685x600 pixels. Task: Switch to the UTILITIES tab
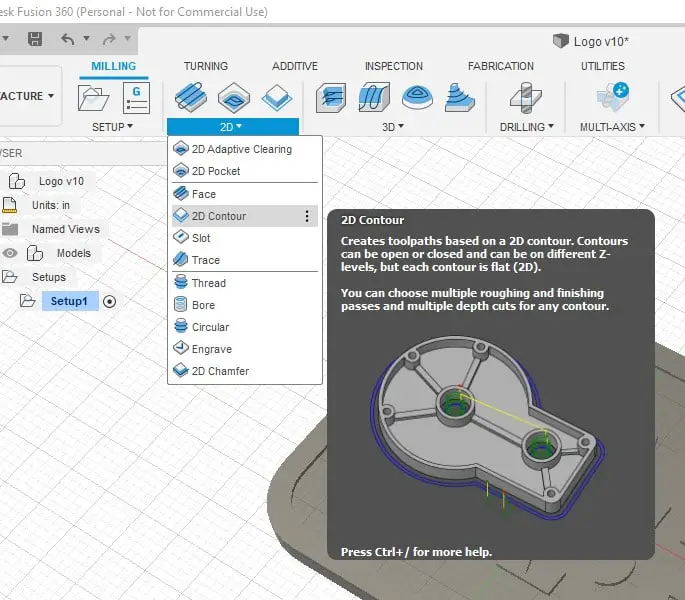602,66
